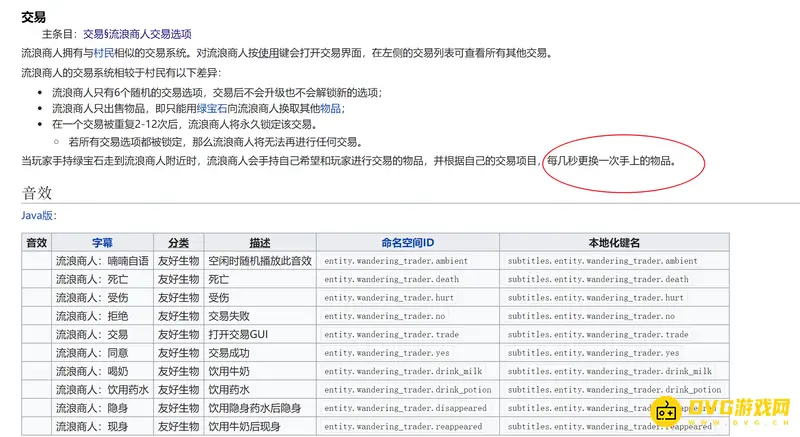Screen dimensions: 800x437
Task: Click the 命名空间ID column header link
Action: pyautogui.click(x=407, y=242)
